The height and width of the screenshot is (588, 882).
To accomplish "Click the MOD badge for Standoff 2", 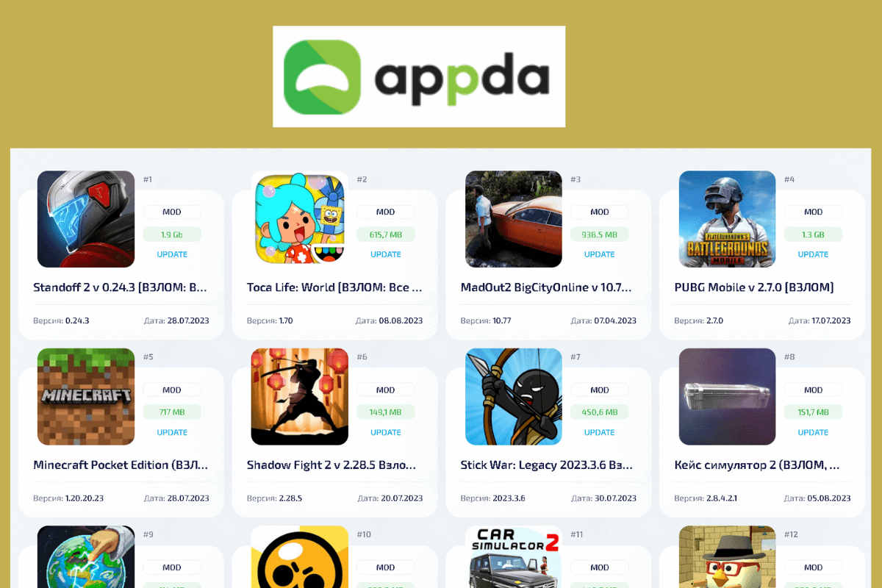I will click(172, 212).
